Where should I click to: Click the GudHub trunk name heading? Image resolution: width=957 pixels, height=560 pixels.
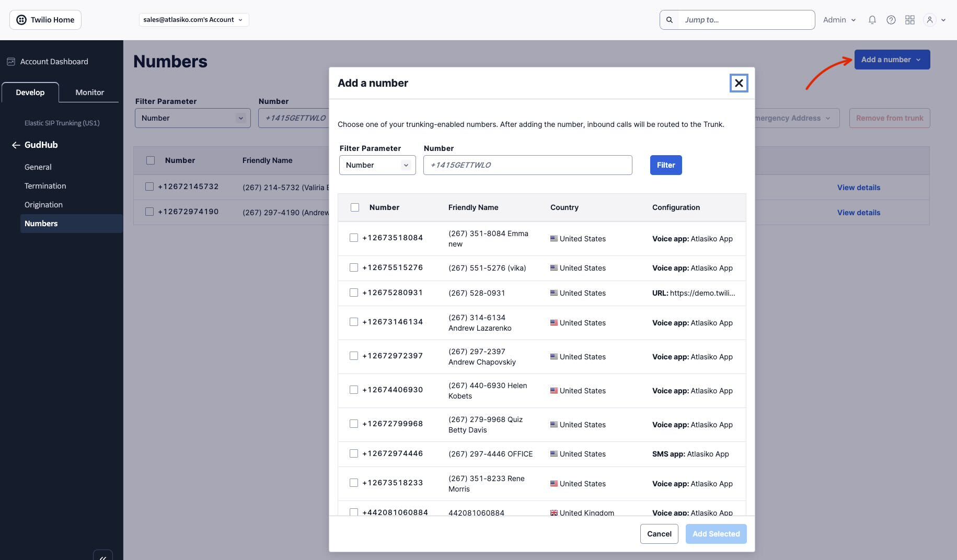point(41,145)
